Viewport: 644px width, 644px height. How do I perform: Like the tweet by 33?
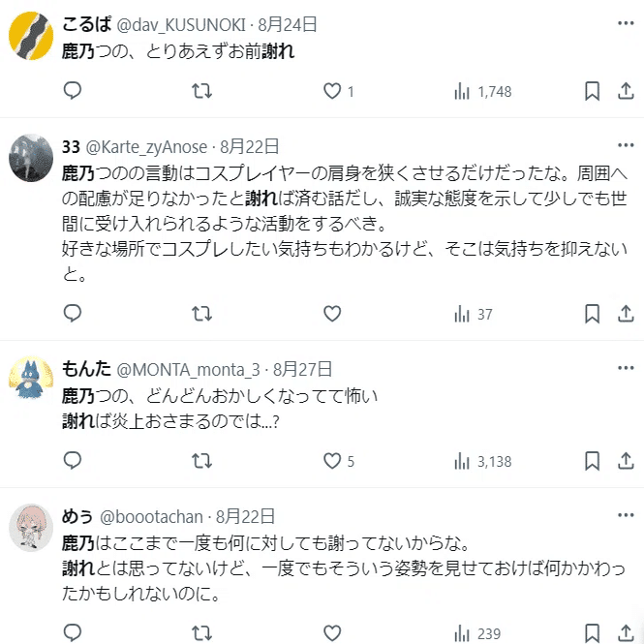[x=332, y=314]
